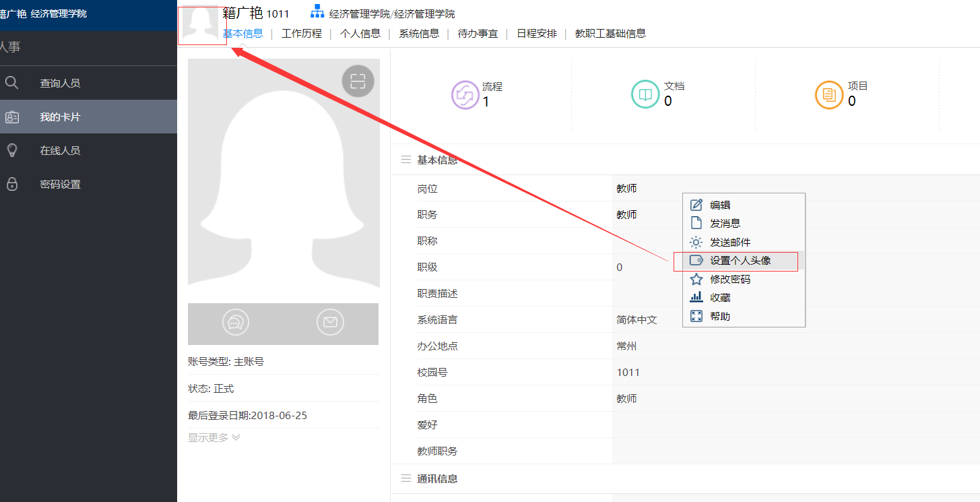The width and height of the screenshot is (980, 502).
Task: Switch to the 教职工基础信息 tab
Action: [x=610, y=33]
